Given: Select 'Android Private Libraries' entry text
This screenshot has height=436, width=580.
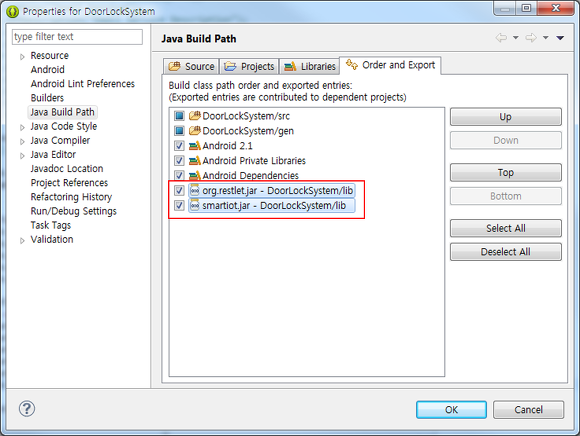Looking at the screenshot, I should click(254, 160).
